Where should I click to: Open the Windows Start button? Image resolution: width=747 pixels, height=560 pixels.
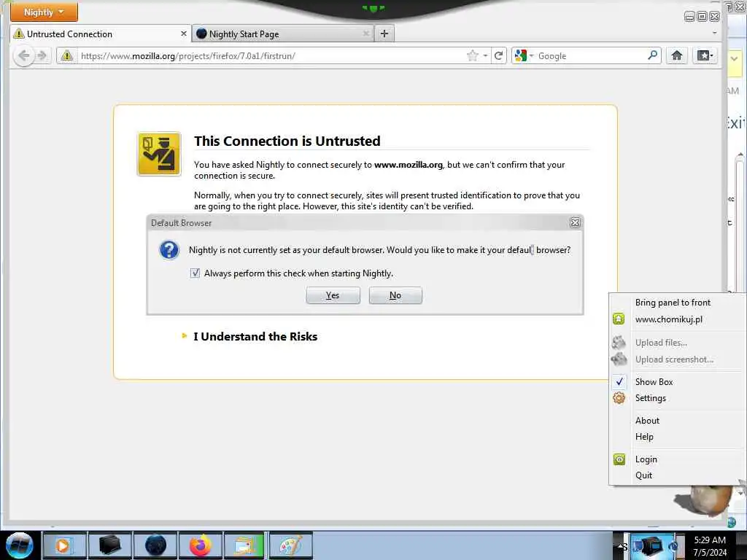coord(20,545)
